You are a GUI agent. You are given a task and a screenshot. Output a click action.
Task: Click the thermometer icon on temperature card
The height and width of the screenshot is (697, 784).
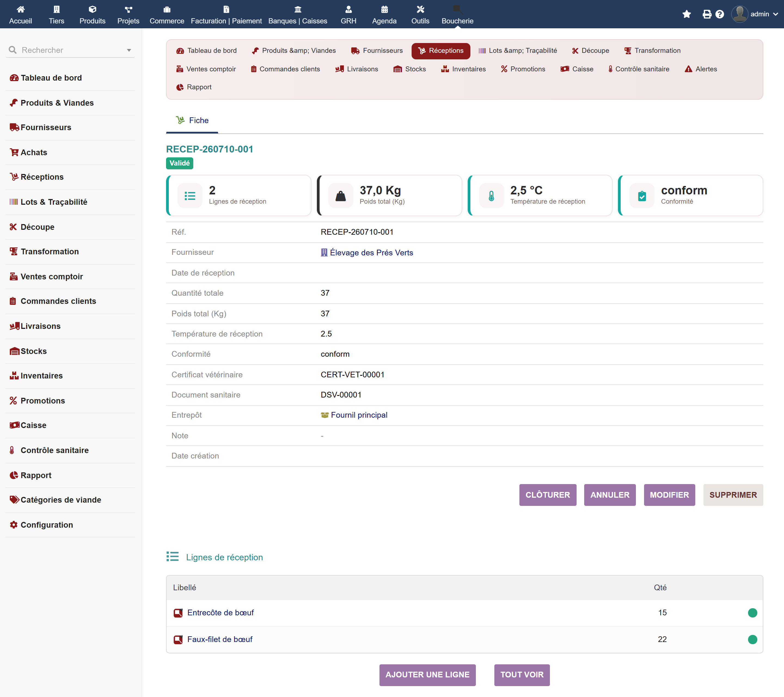click(491, 196)
